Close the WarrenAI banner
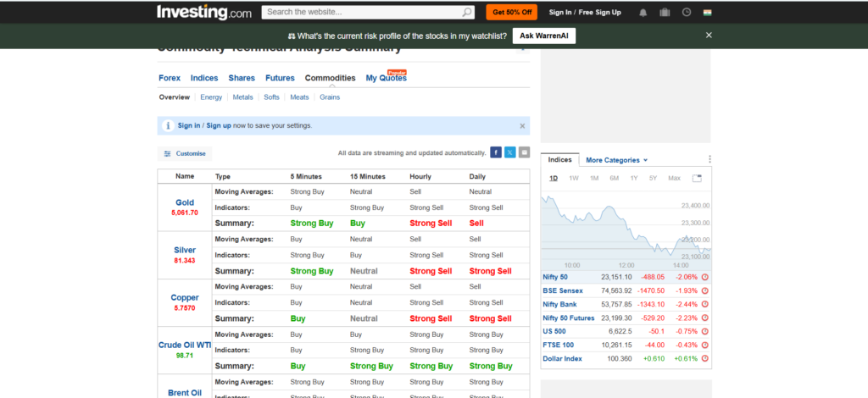The height and width of the screenshot is (398, 868). point(709,35)
